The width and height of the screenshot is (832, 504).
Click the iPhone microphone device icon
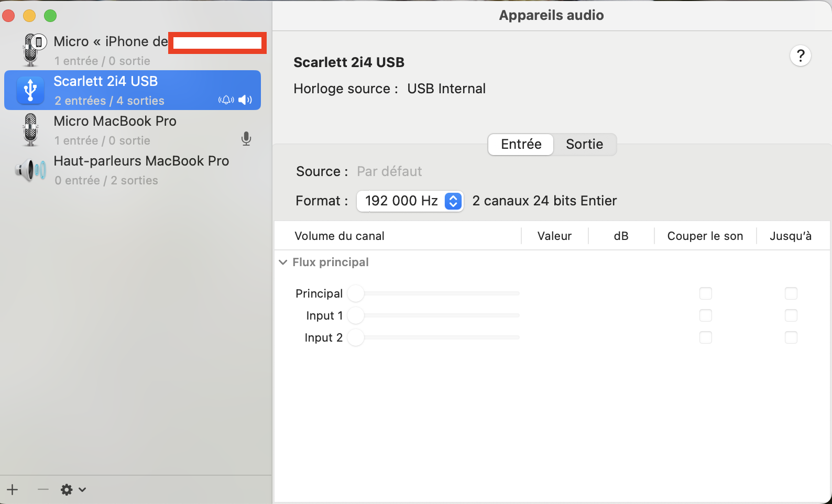point(31,50)
